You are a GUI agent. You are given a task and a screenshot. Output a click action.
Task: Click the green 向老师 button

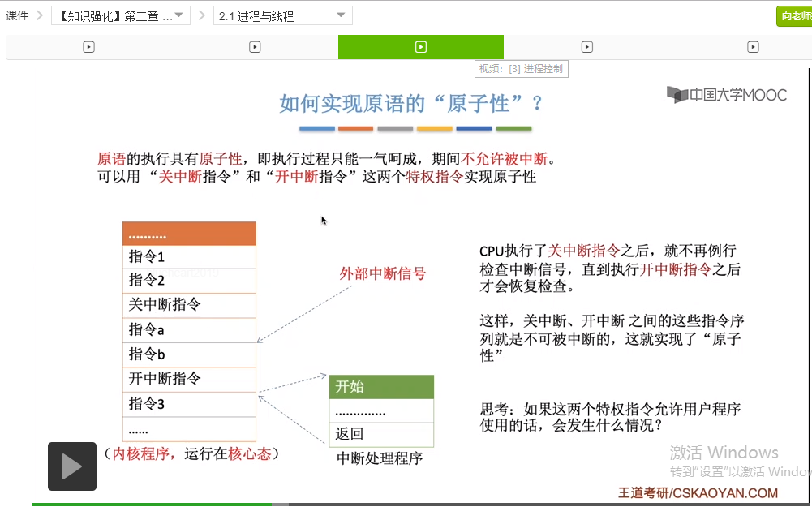(794, 16)
